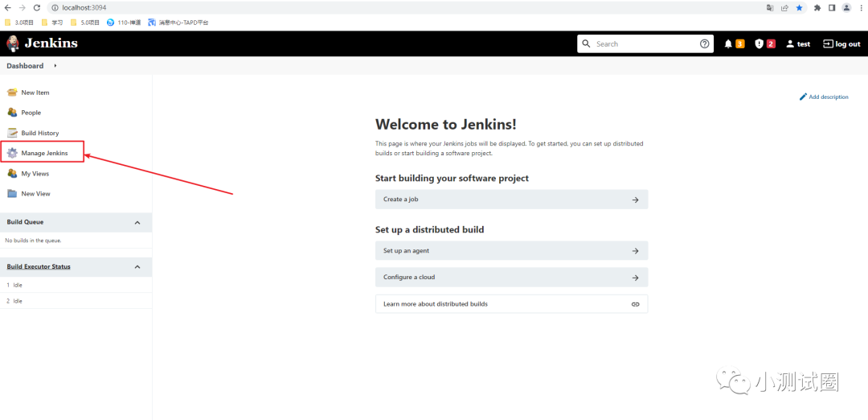Click the browser side panel icon

(x=832, y=8)
